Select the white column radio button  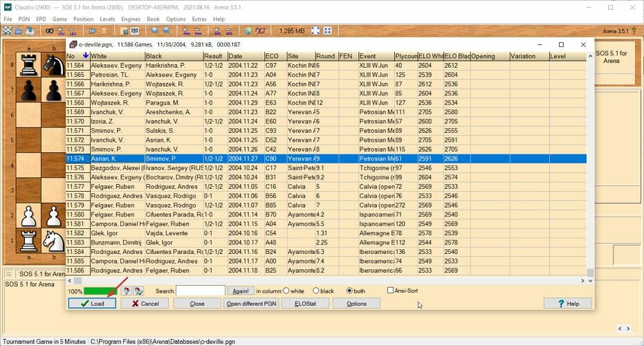tap(286, 291)
